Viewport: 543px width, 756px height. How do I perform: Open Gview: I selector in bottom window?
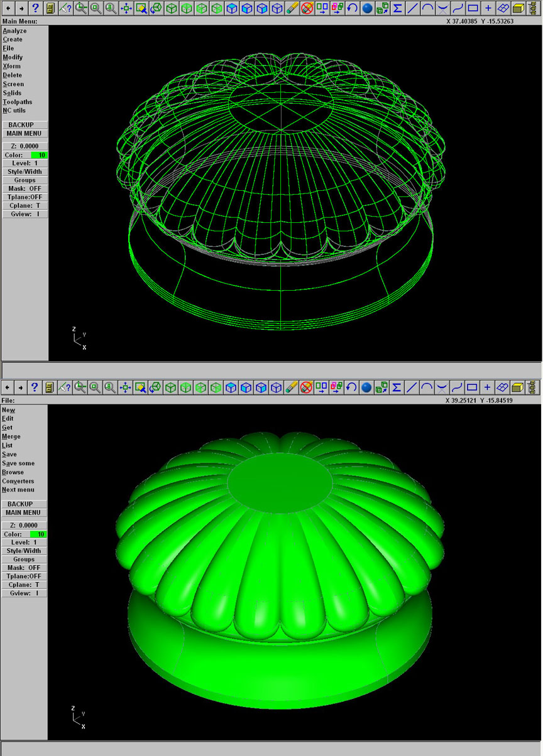point(25,593)
